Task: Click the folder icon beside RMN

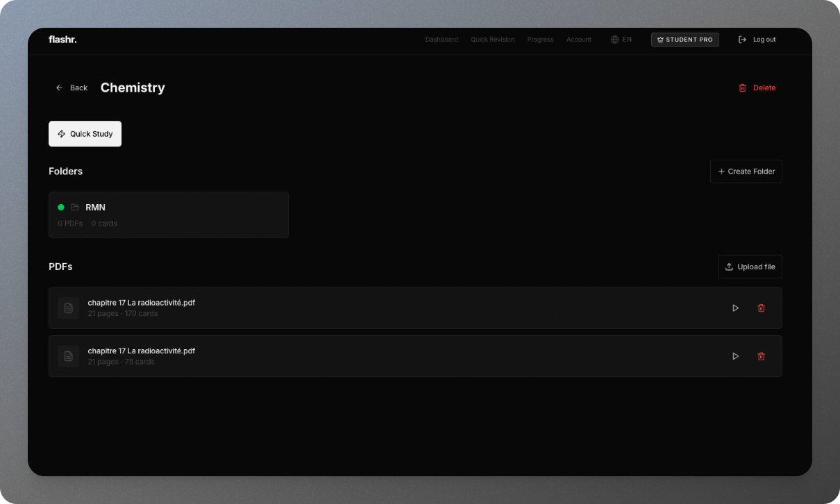Action: click(74, 207)
